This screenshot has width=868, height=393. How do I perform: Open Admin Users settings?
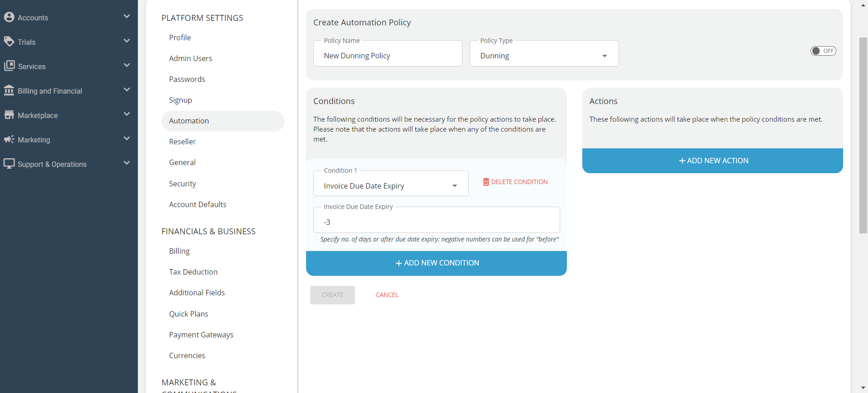tap(190, 58)
